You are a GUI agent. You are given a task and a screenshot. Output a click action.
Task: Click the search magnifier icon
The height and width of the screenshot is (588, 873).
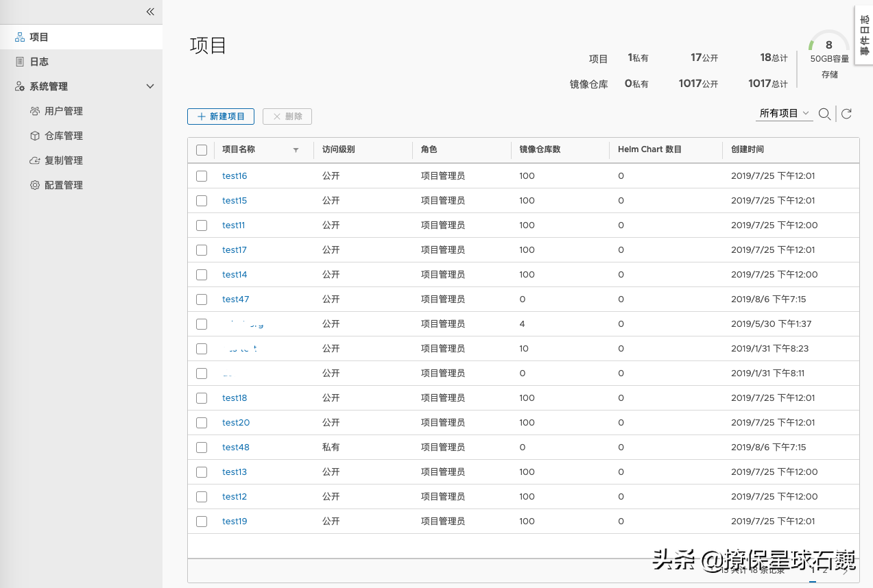(824, 114)
